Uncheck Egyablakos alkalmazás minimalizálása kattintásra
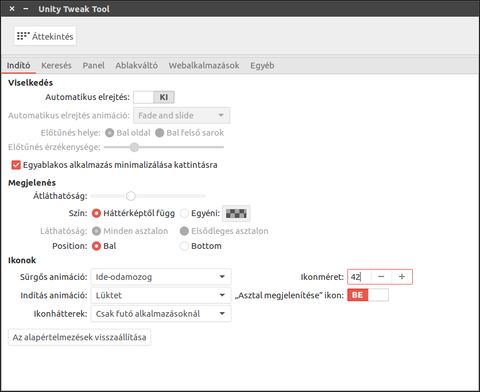The image size is (480, 392). [x=16, y=165]
